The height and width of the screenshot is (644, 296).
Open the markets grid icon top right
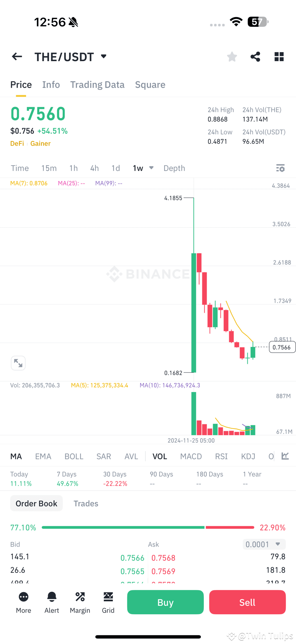coord(279,57)
